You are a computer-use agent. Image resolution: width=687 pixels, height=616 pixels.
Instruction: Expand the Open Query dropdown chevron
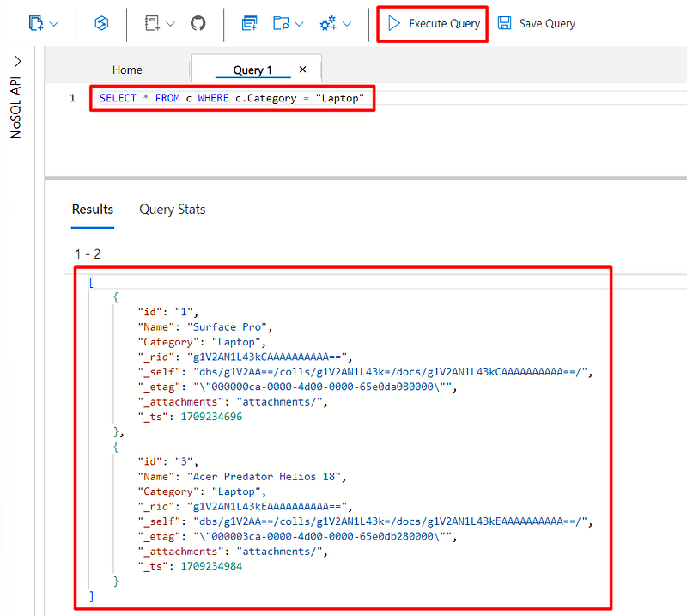(x=299, y=24)
